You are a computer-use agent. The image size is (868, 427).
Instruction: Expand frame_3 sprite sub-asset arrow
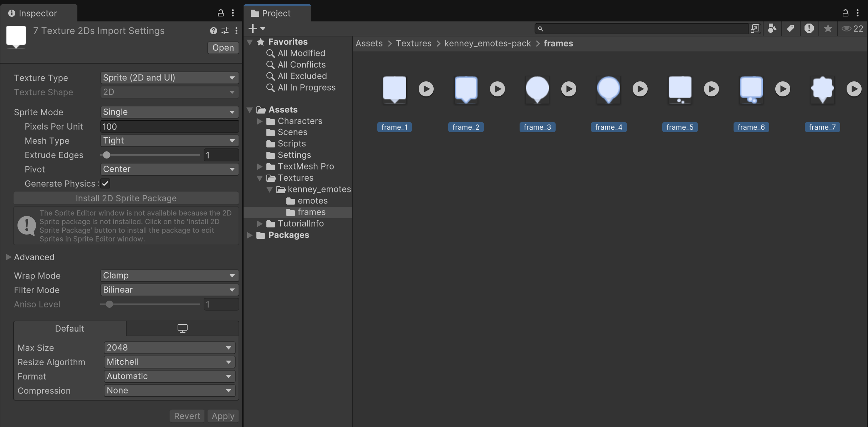click(568, 89)
